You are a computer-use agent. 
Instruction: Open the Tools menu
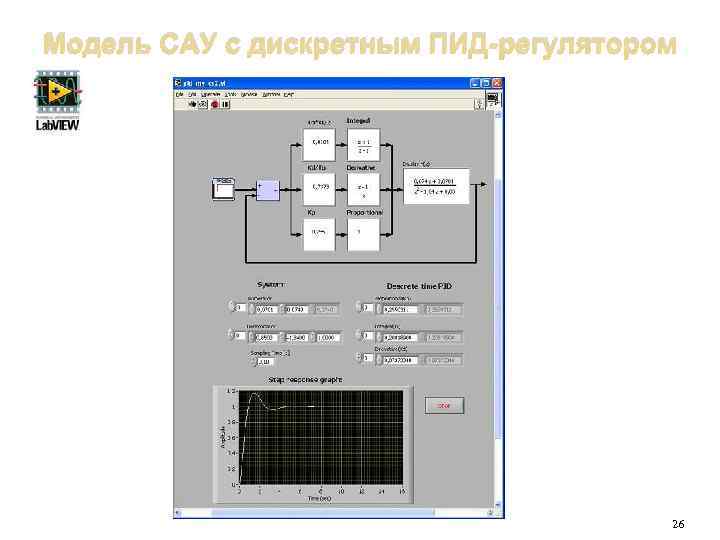(x=231, y=94)
